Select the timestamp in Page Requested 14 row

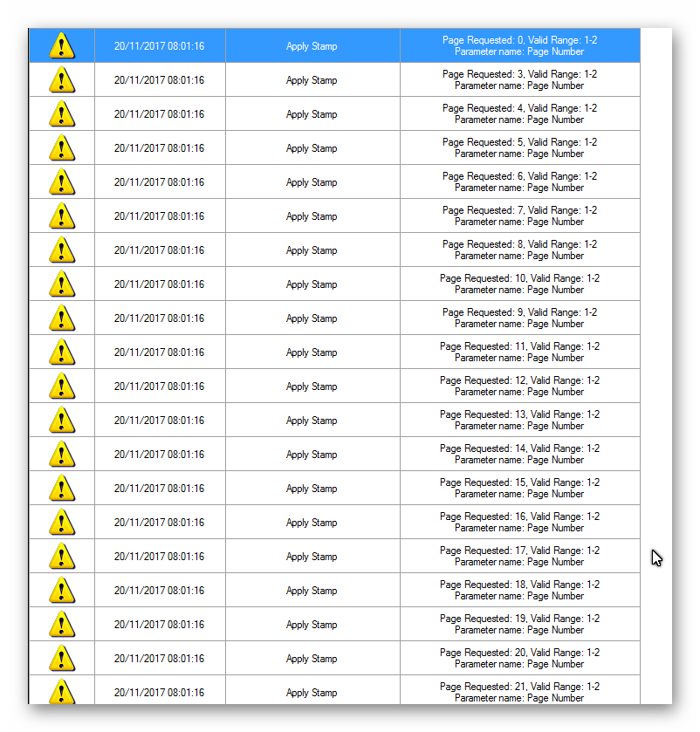159,454
